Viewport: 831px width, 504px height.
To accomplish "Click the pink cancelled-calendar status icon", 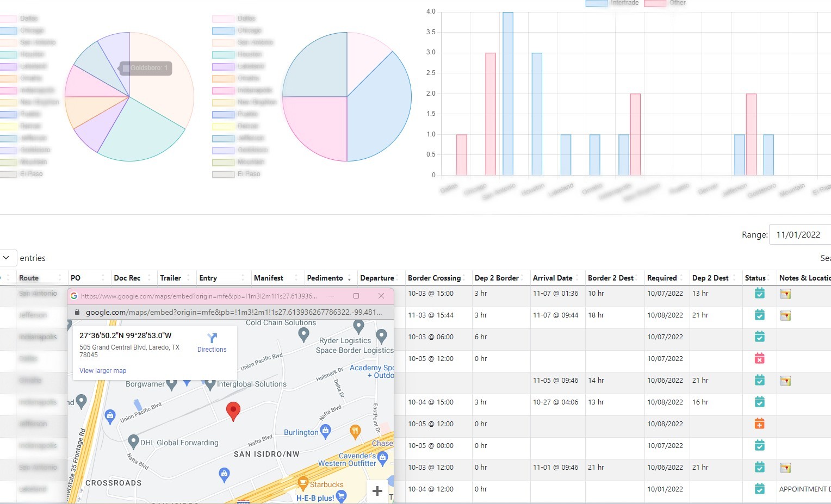I will 759,359.
